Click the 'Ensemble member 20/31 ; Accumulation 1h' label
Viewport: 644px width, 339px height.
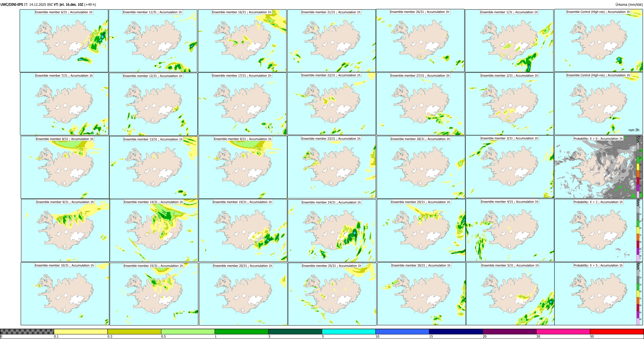(x=243, y=266)
